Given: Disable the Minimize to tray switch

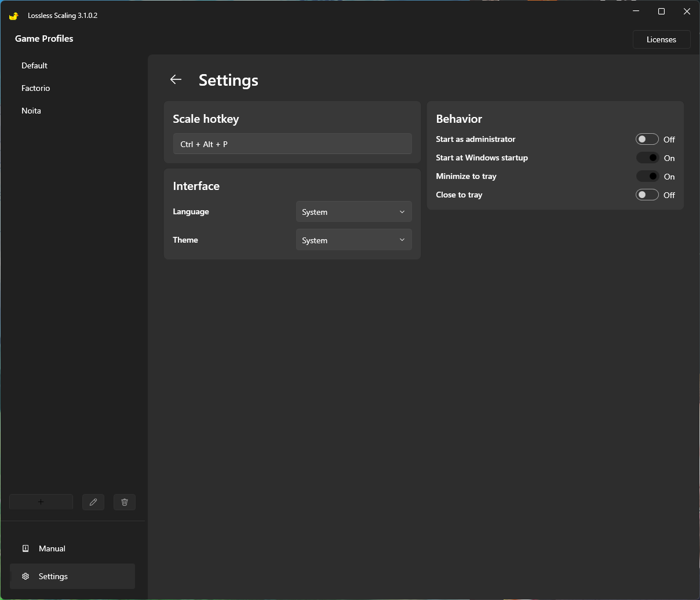Looking at the screenshot, I should point(647,176).
